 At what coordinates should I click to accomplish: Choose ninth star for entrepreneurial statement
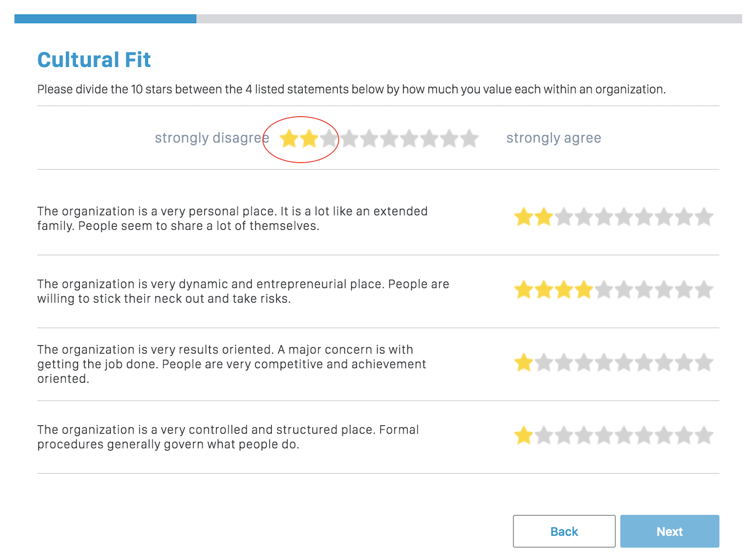pyautogui.click(x=684, y=289)
